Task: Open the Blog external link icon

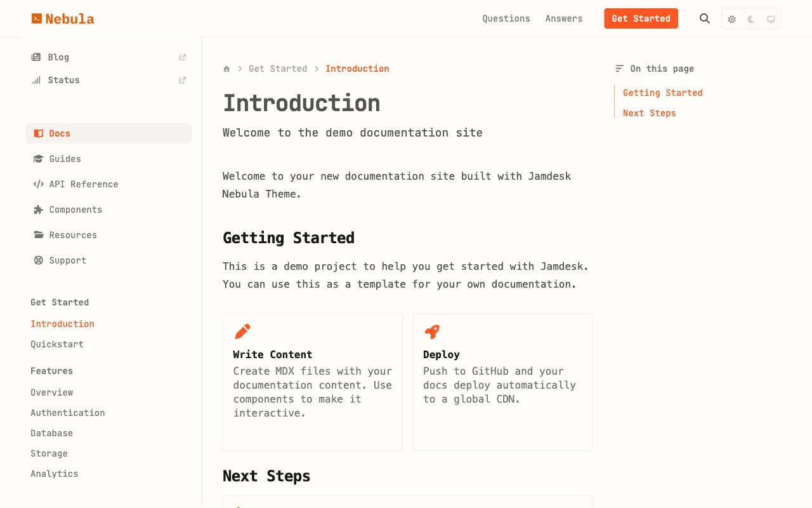Action: tap(183, 57)
